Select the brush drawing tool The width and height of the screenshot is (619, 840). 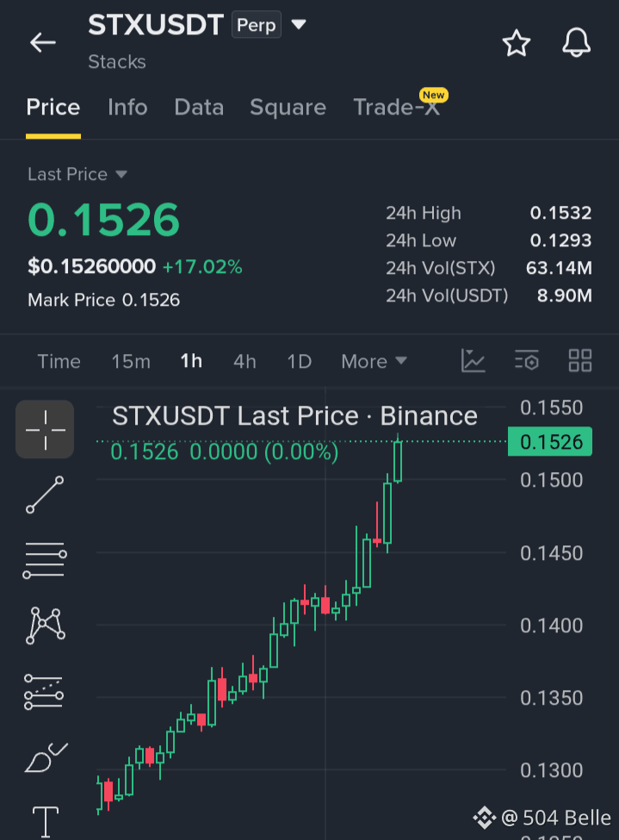(x=46, y=757)
